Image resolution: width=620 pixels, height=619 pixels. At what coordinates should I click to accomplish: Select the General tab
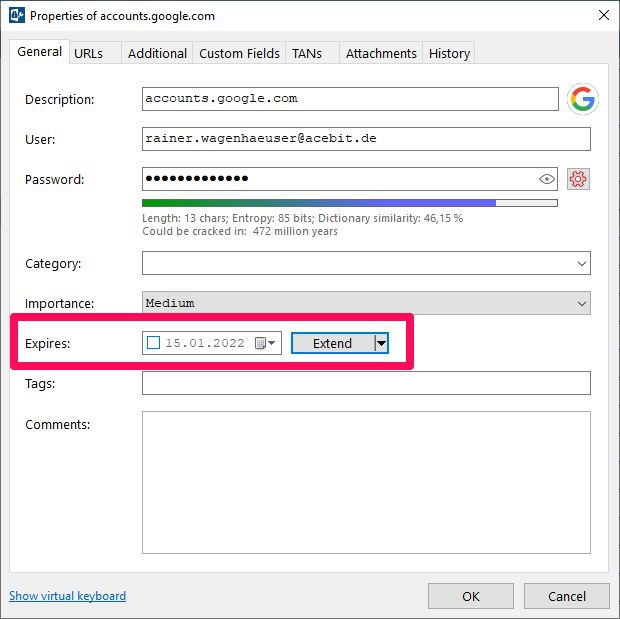pyautogui.click(x=40, y=52)
